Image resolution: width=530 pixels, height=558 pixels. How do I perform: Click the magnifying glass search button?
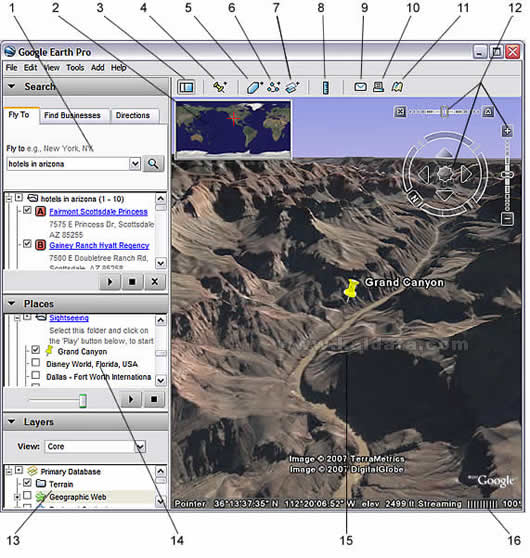point(153,164)
